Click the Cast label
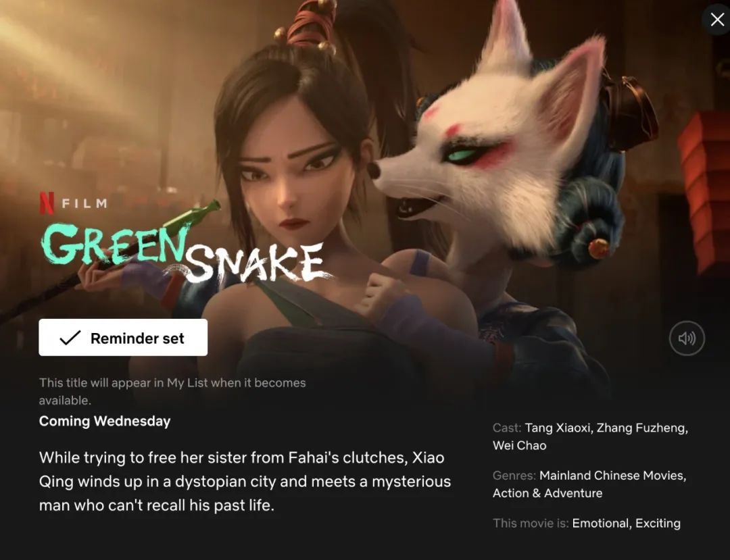The width and height of the screenshot is (730, 560). click(507, 428)
